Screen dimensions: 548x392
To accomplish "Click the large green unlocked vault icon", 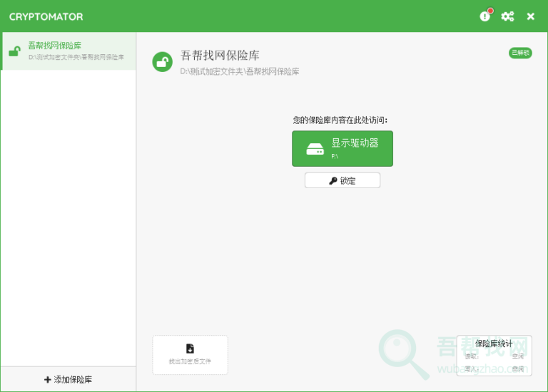I will 163,62.
